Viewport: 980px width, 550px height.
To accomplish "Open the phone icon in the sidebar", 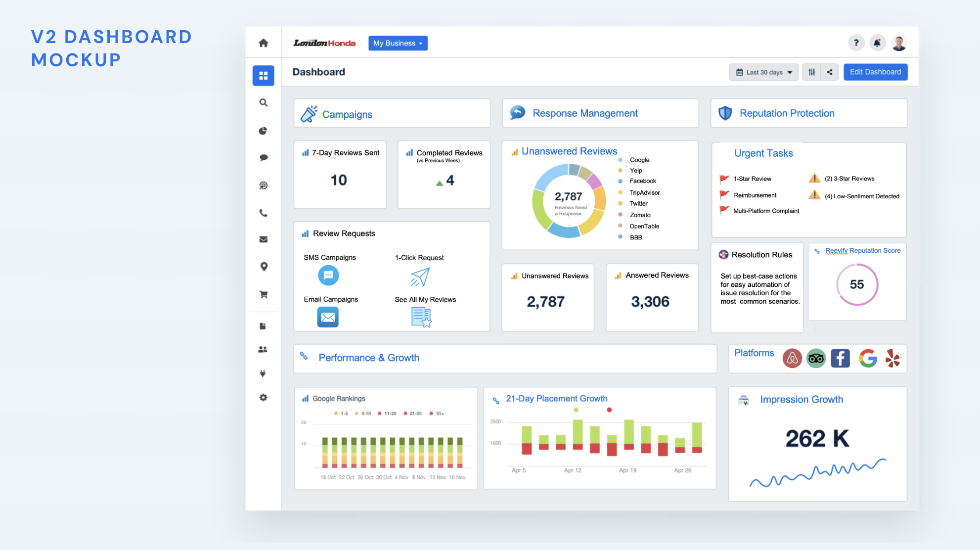I will point(264,213).
